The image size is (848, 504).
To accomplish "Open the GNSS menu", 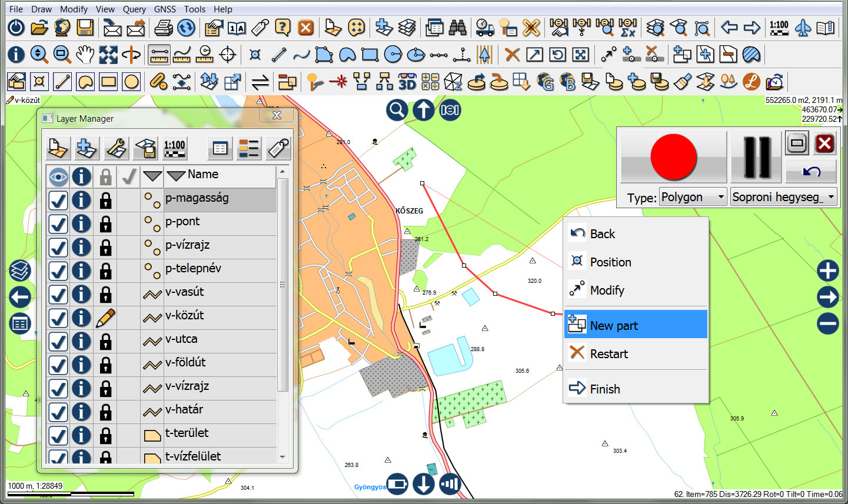I will 165,9.
